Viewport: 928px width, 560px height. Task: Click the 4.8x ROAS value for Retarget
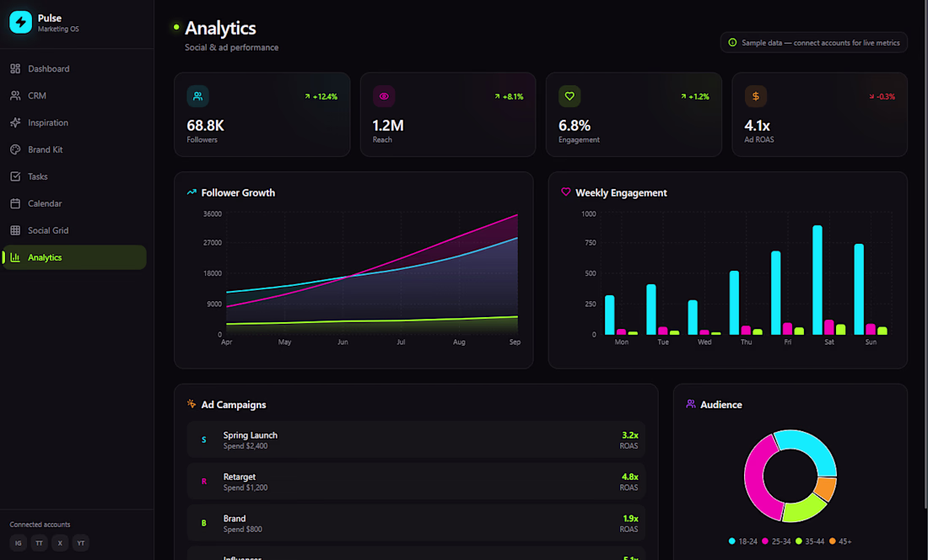click(x=629, y=477)
